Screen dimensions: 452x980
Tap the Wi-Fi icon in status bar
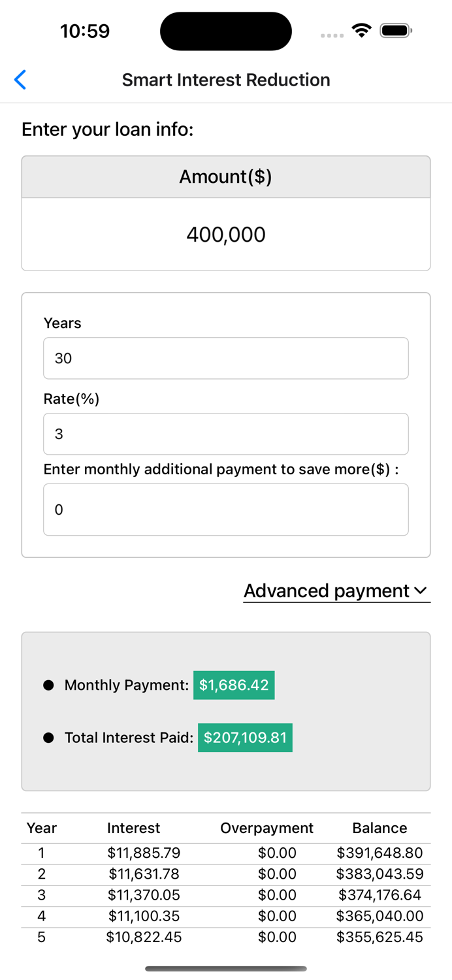click(x=361, y=30)
